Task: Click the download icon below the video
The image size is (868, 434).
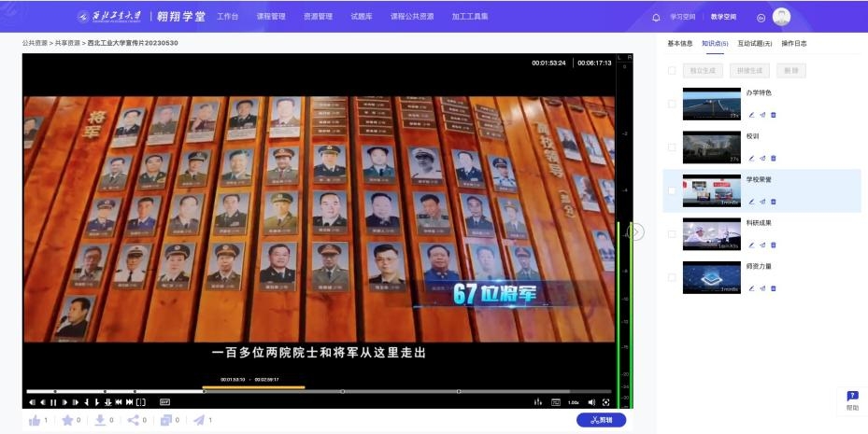Action: point(100,421)
